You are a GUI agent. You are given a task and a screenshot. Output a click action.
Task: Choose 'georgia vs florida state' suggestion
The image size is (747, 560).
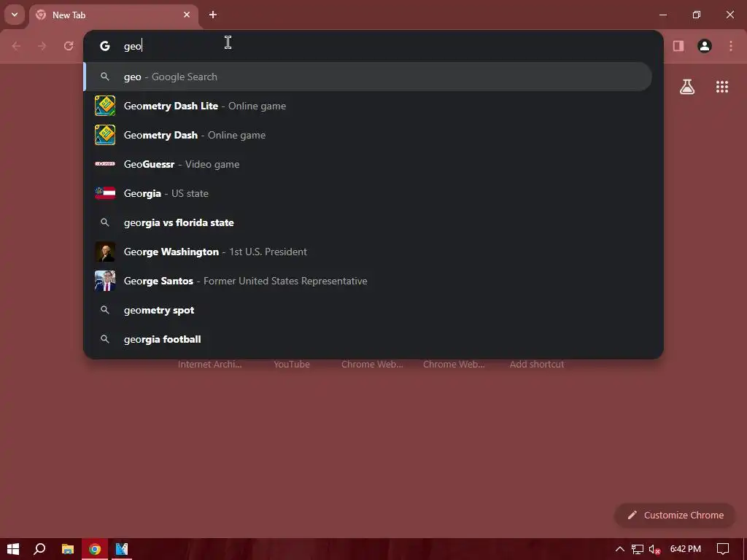tap(368, 222)
